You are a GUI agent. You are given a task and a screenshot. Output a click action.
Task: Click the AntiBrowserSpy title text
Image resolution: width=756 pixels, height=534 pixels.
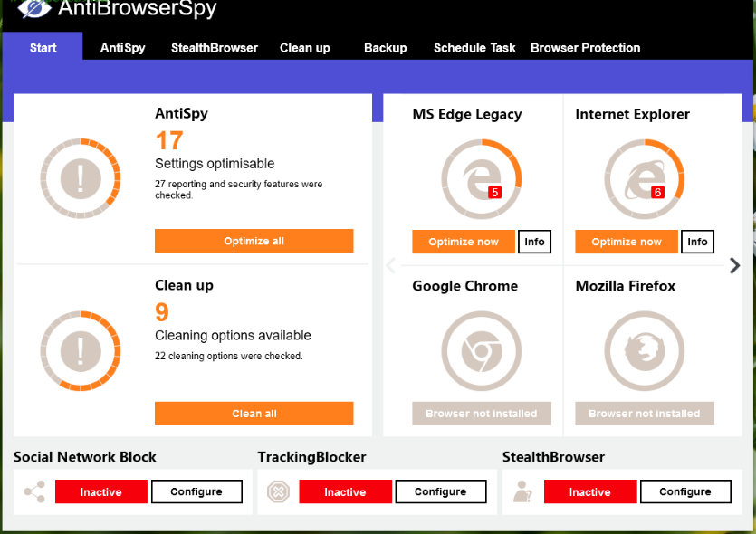(138, 8)
